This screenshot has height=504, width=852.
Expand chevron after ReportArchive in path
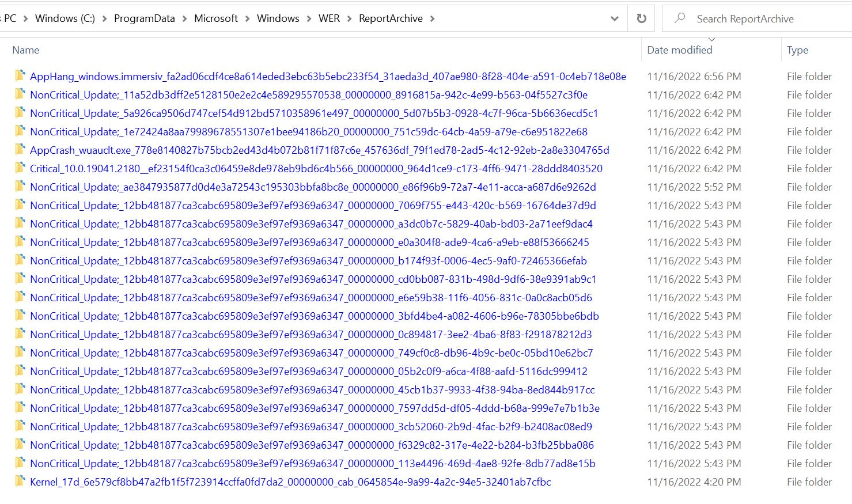pos(432,18)
